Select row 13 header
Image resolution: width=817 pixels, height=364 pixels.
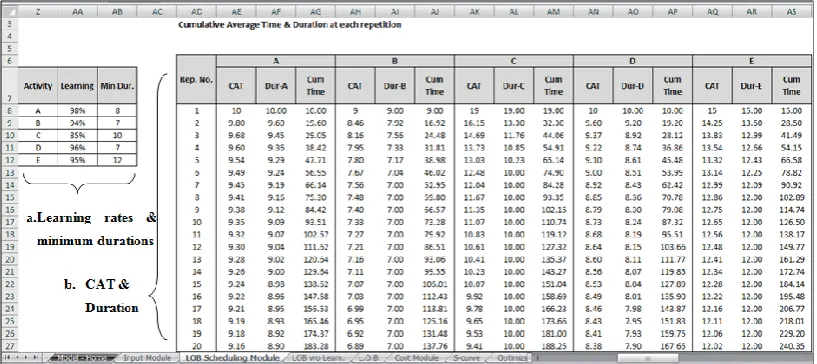click(x=9, y=172)
